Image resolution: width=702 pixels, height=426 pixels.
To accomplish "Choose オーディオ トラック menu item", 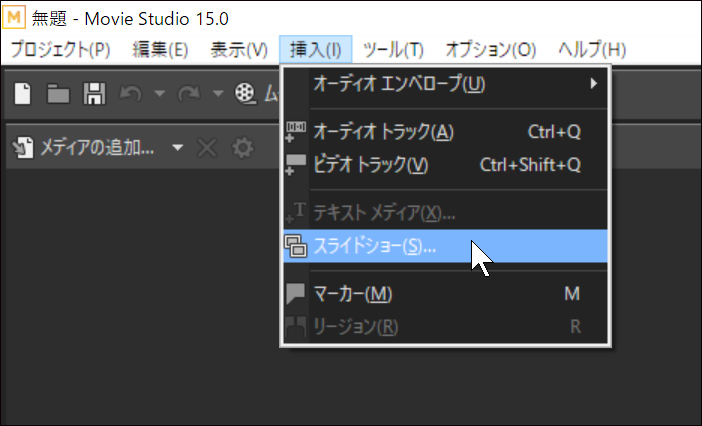I will [x=445, y=132].
